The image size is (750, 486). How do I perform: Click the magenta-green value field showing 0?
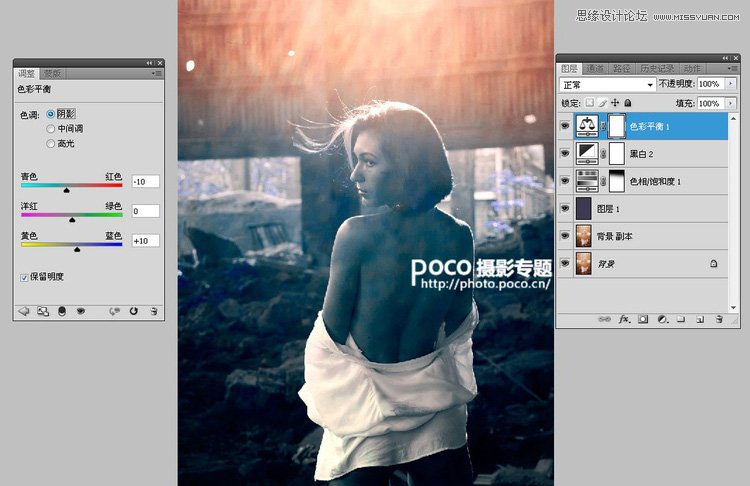coord(145,211)
